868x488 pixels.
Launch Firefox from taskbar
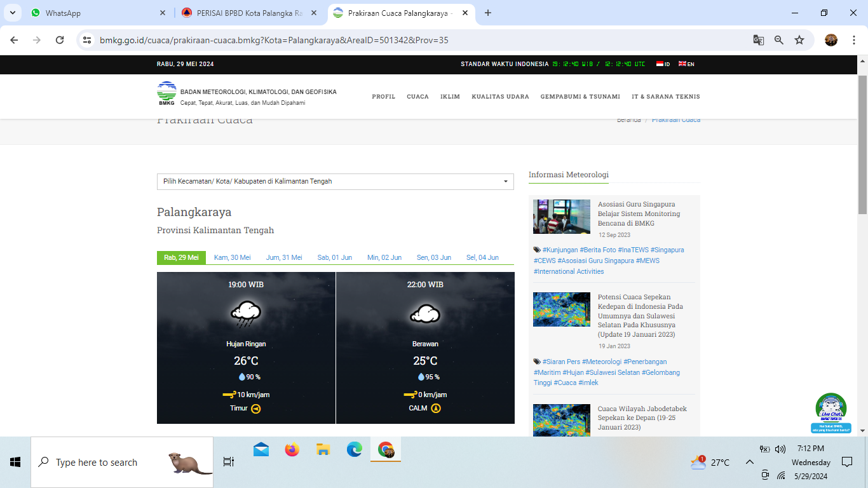(292, 450)
